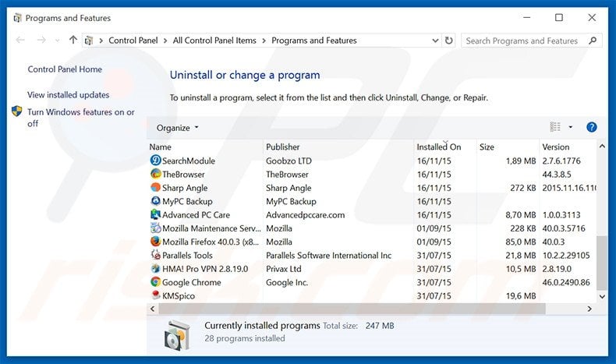616x364 pixels.
Task: Click Parallels Software International Inc cell
Action: tap(329, 255)
